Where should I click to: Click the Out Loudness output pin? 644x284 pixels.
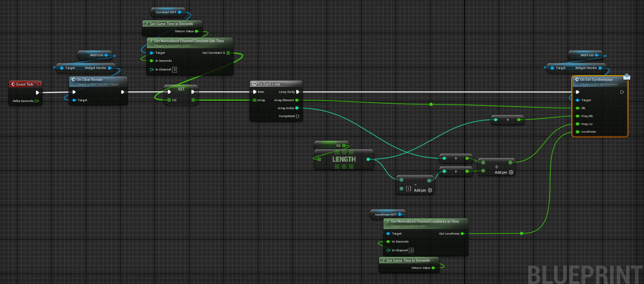[x=462, y=234]
